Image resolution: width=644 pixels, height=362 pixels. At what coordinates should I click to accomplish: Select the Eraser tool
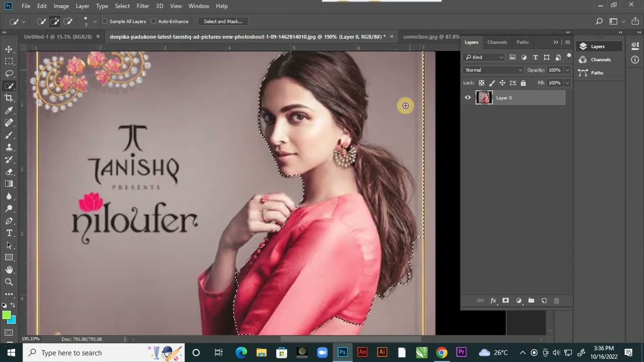point(9,172)
